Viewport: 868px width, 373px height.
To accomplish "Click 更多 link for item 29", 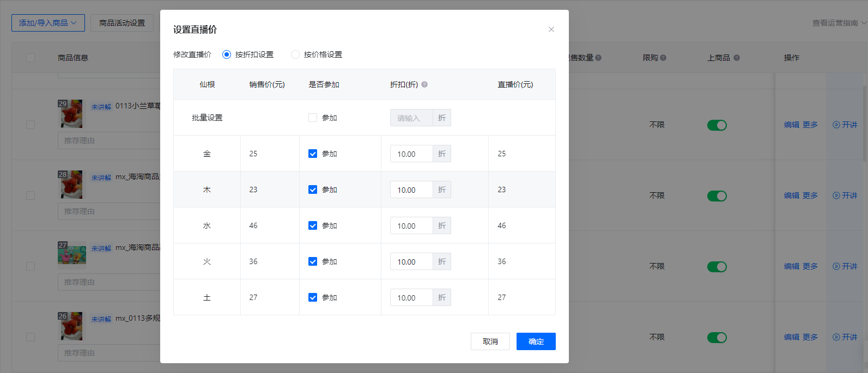I will [810, 125].
